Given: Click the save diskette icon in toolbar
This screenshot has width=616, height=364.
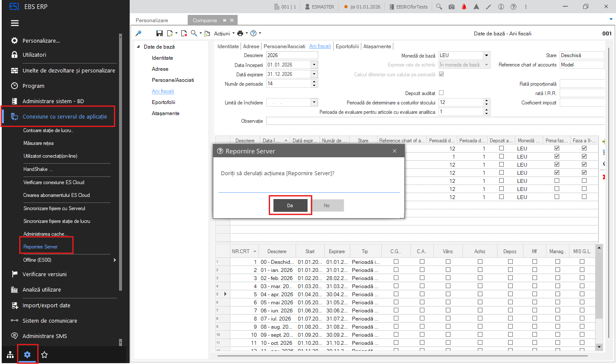Looking at the screenshot, I should tap(160, 33).
